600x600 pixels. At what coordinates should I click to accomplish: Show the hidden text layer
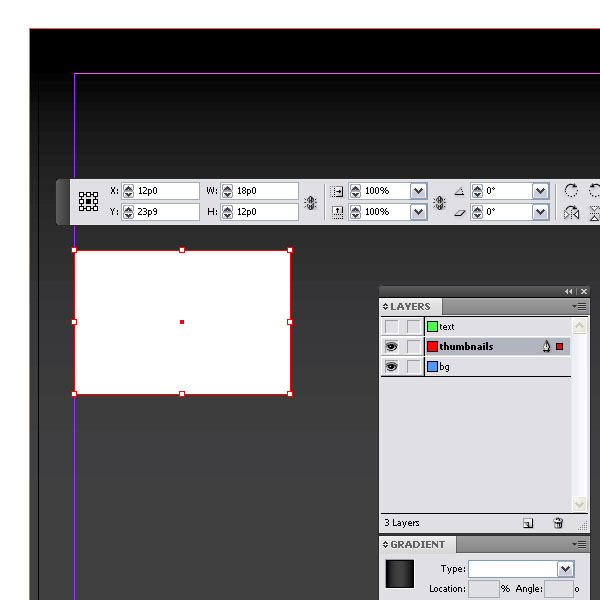tap(391, 326)
